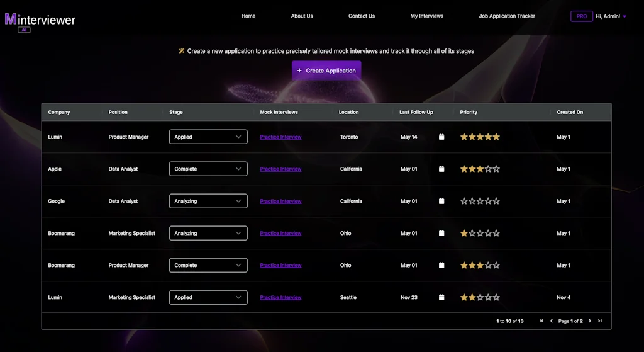Sort by Company column header

(59, 112)
